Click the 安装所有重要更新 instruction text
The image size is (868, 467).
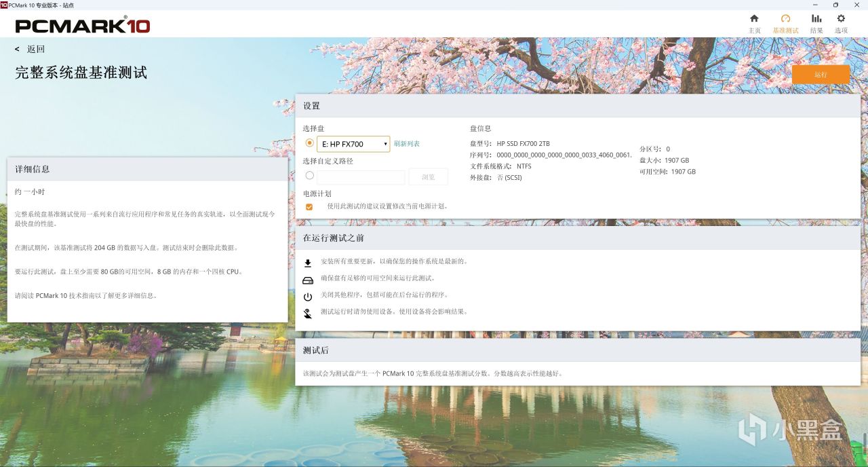394,261
